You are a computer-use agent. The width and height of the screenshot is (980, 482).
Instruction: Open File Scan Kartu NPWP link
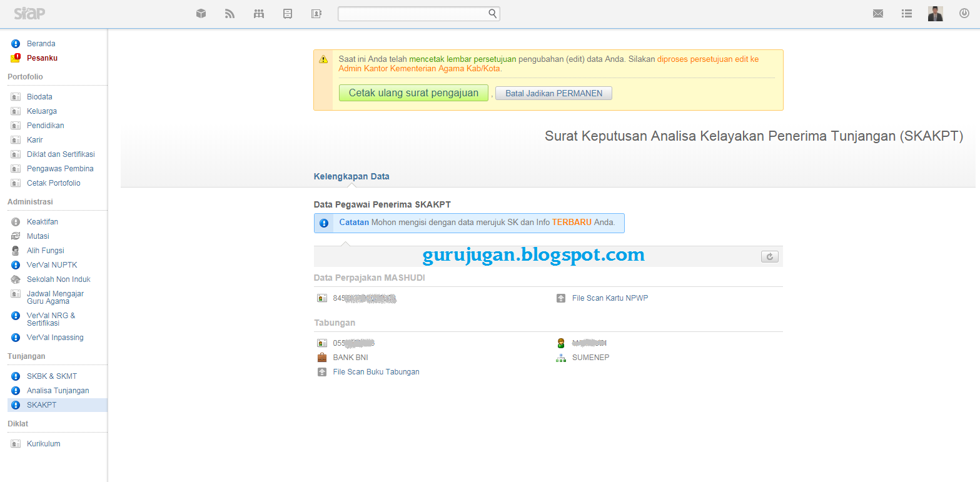click(x=610, y=298)
